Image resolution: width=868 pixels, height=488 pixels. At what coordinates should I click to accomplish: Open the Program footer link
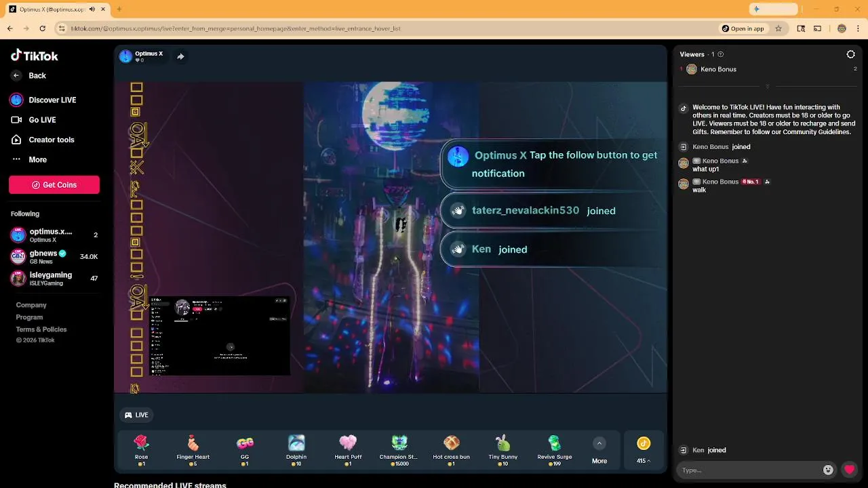pyautogui.click(x=29, y=317)
